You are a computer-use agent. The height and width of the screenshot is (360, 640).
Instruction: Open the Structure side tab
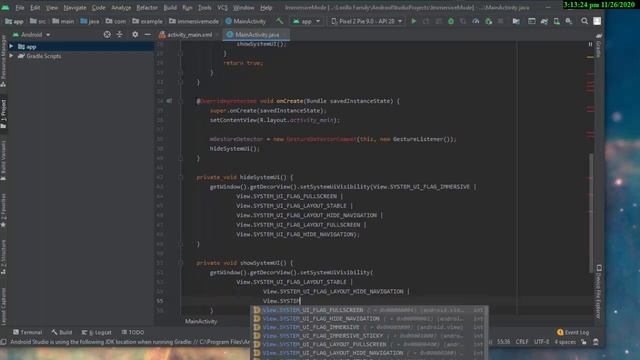point(4,257)
